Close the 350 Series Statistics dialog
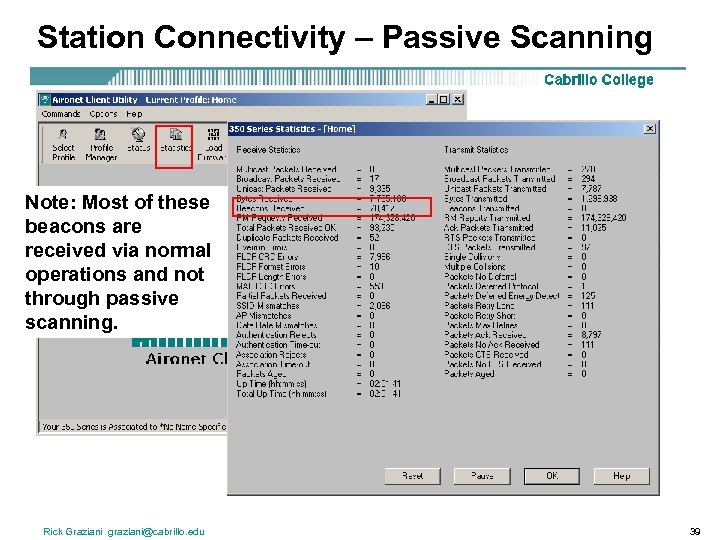This screenshot has height=540, width=720. pyautogui.click(x=649, y=129)
